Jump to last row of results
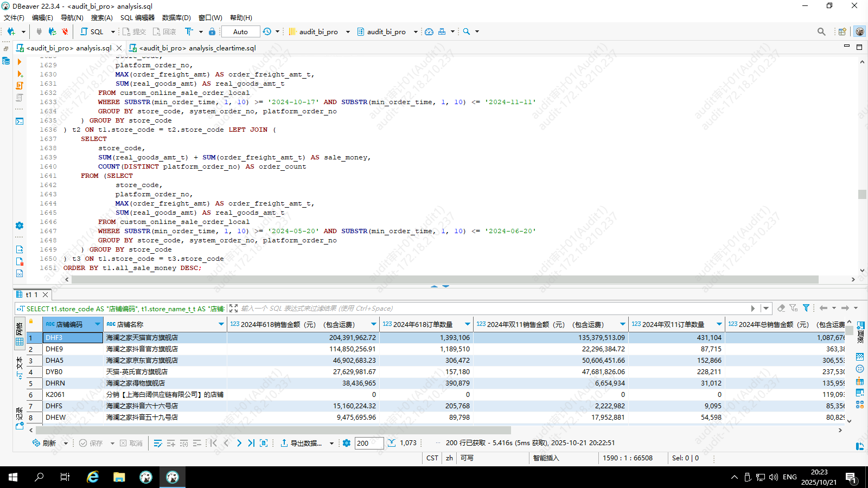Image resolution: width=868 pixels, height=488 pixels. pos(251,443)
